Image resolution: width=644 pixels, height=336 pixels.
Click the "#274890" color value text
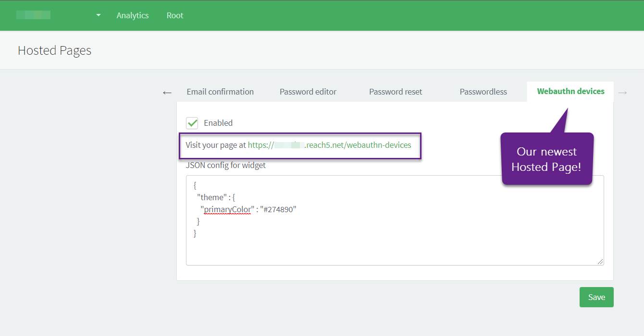(x=278, y=209)
